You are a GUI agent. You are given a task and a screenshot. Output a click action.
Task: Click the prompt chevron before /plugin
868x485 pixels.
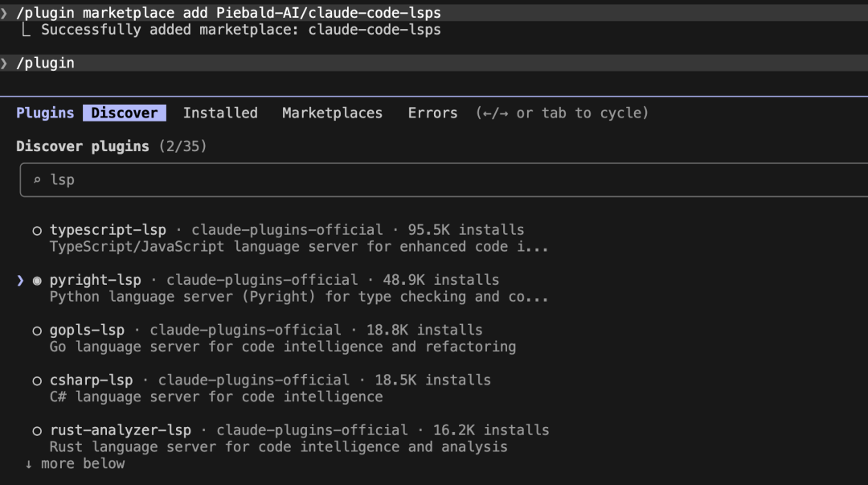point(4,64)
